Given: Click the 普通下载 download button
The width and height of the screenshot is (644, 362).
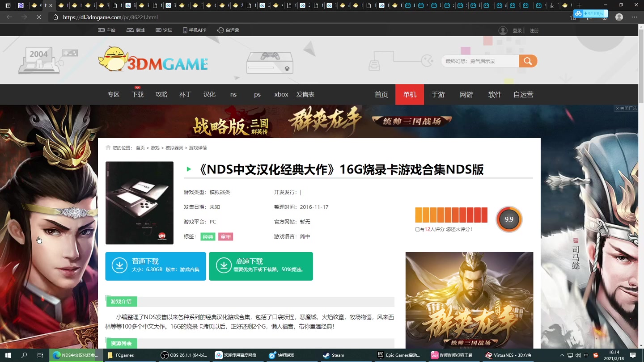Looking at the screenshot, I should [156, 266].
